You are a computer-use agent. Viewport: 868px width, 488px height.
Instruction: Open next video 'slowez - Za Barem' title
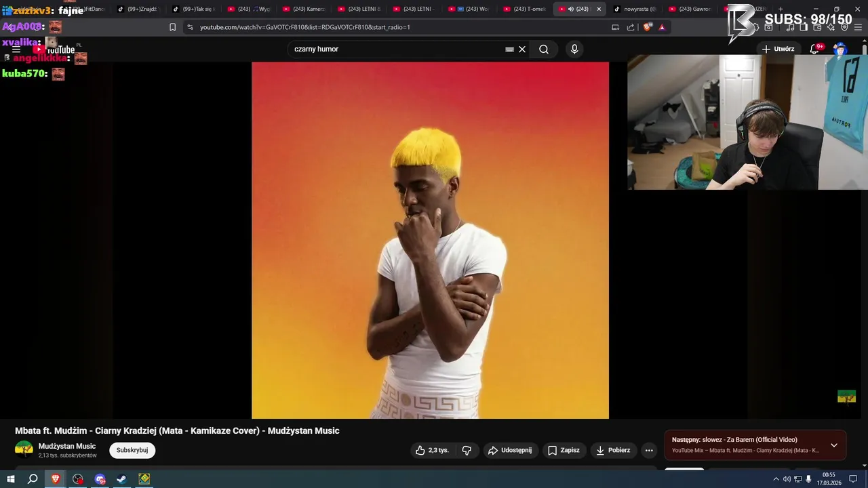(x=734, y=440)
